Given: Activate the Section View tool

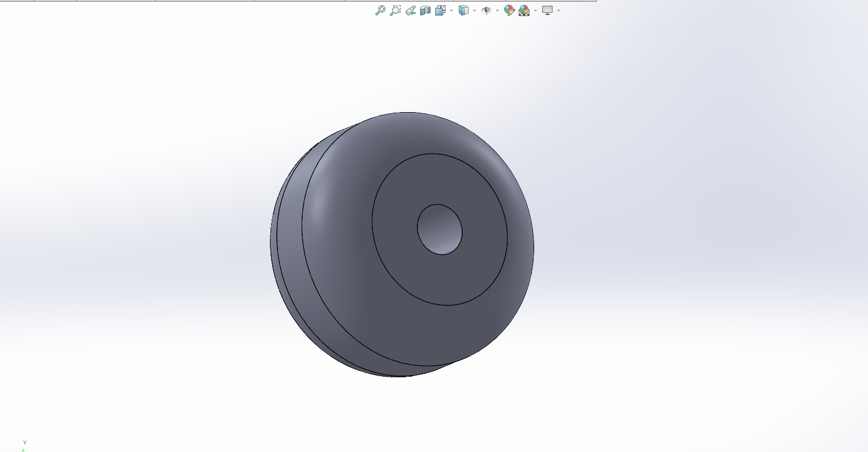Looking at the screenshot, I should (x=425, y=10).
